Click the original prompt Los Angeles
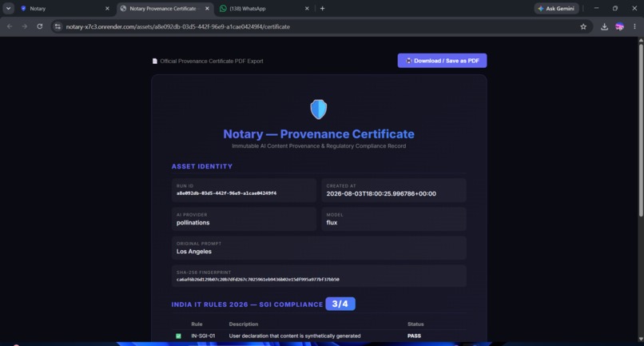 [x=194, y=251]
